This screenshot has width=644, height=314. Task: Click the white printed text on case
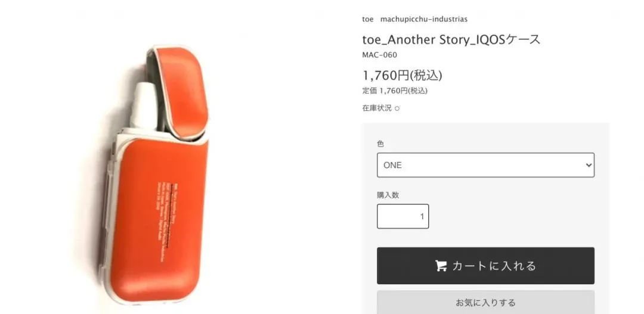(x=165, y=219)
